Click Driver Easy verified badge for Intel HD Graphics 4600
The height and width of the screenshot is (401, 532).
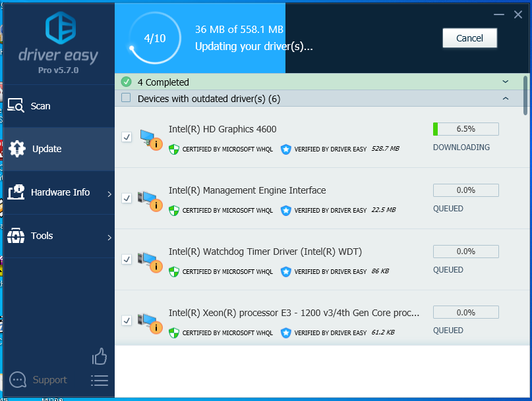(x=285, y=149)
